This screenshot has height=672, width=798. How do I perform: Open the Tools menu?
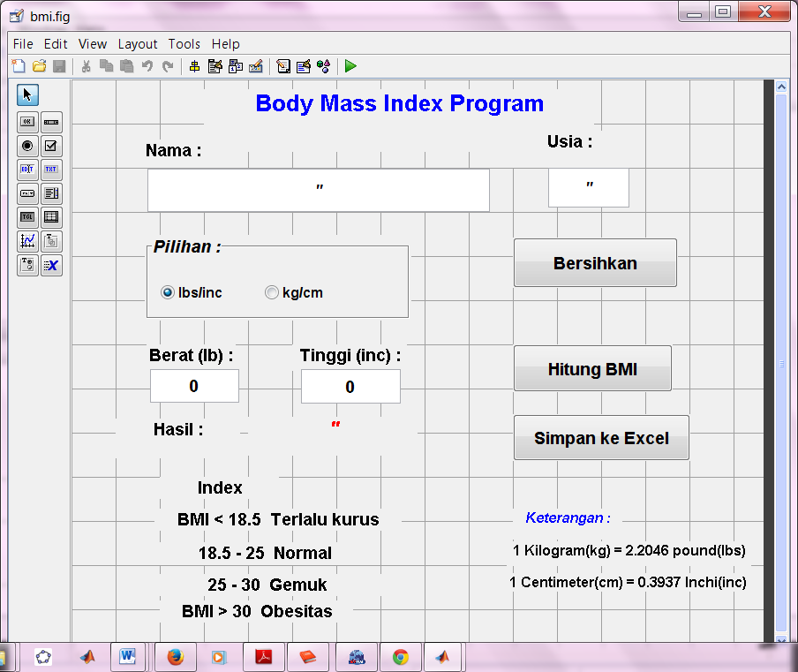pyautogui.click(x=184, y=43)
